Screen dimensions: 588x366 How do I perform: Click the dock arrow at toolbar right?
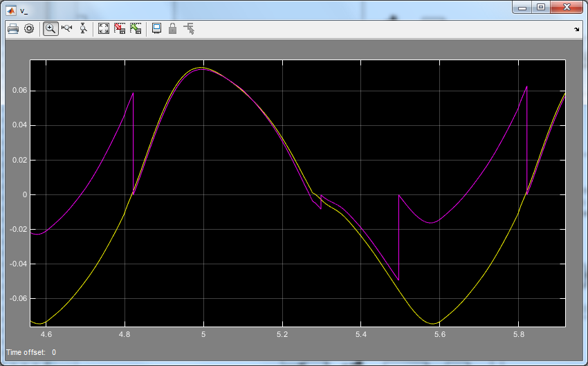pos(577,30)
